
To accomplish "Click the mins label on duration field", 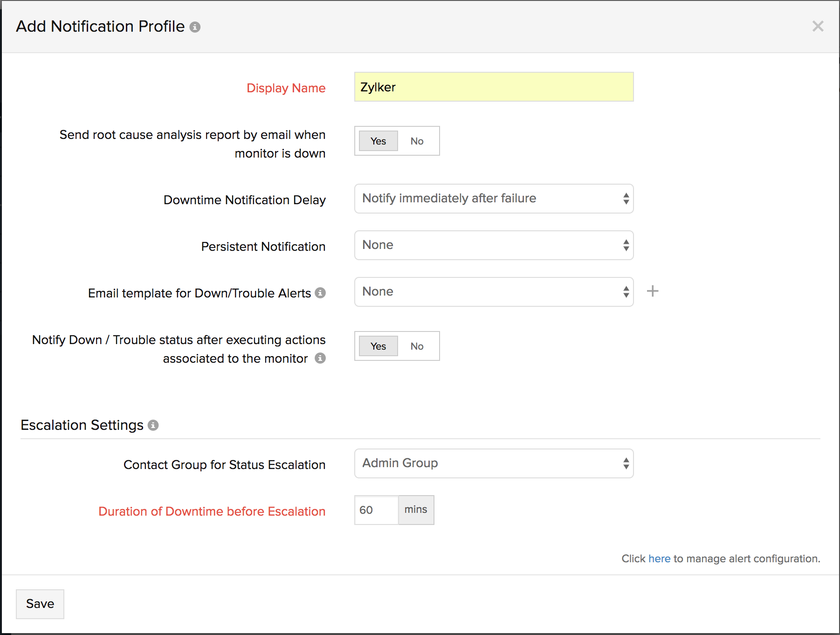I will 416,510.
